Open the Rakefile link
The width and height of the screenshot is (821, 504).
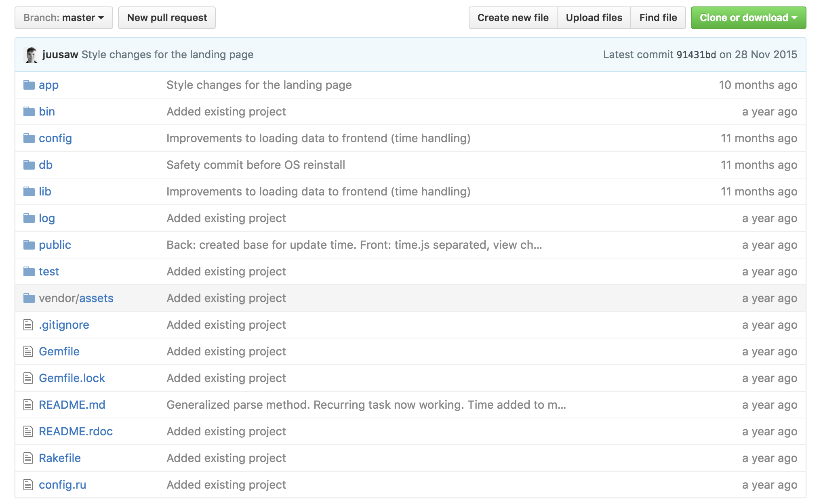click(x=60, y=458)
